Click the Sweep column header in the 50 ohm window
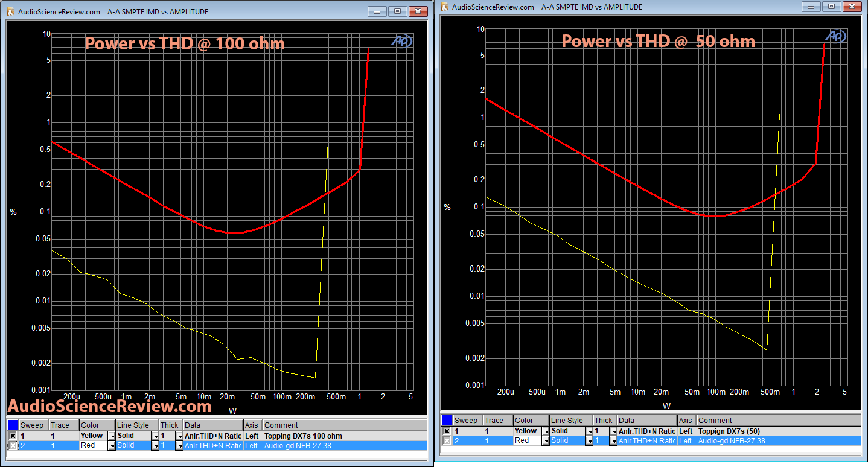This screenshot has height=467, width=868. (468, 420)
